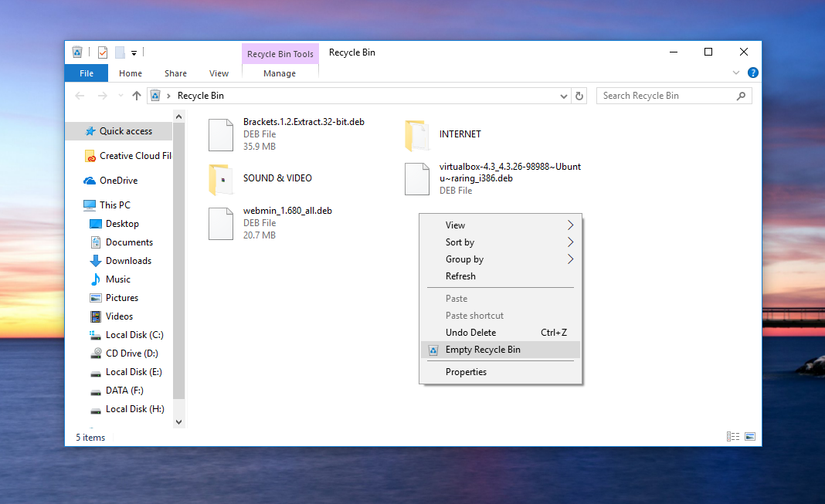Click the INTERNET folder name
Viewport: 825px width, 504px height.
[x=460, y=134]
